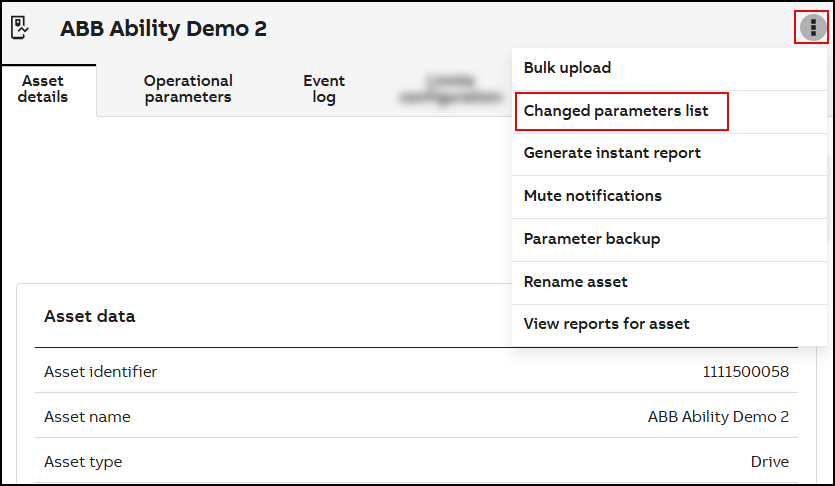
Task: Click the drive asset icon beside the title
Action: pos(19,28)
